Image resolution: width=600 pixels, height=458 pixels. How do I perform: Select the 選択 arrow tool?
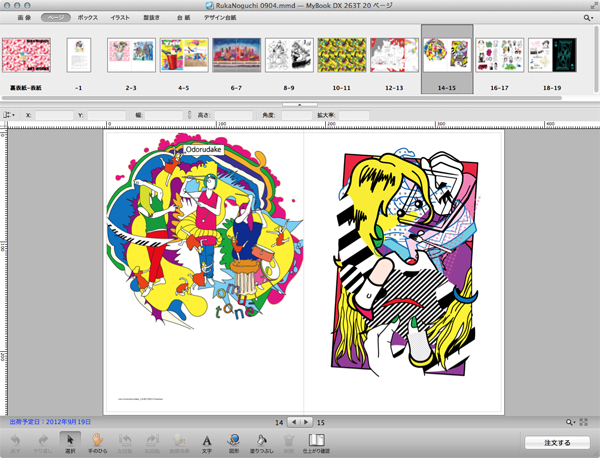pos(69,440)
